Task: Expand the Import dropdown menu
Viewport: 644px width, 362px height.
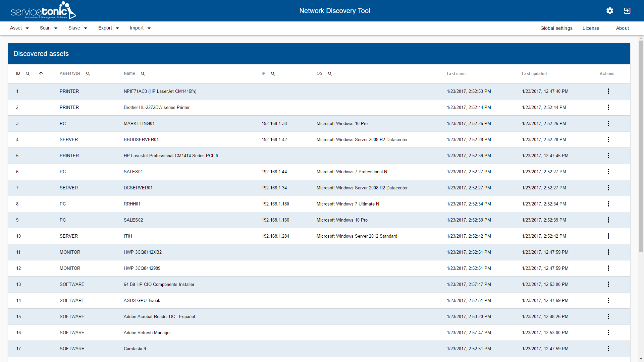Action: click(140, 28)
